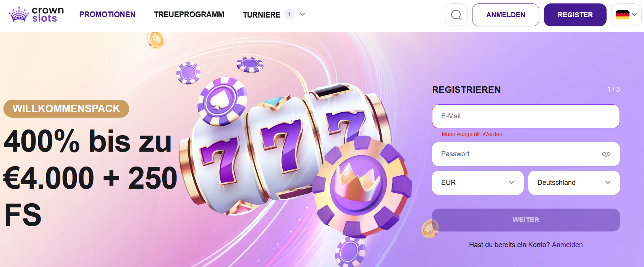Click the spade poker chip graphic
Screen dimensions: 644x267
point(222,101)
